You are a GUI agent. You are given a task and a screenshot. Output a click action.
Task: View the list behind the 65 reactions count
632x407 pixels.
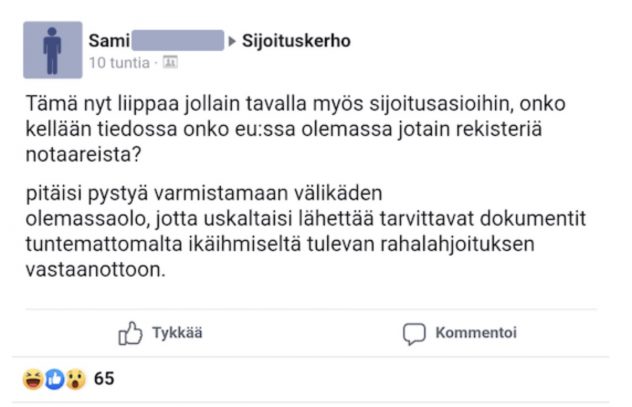(x=104, y=379)
